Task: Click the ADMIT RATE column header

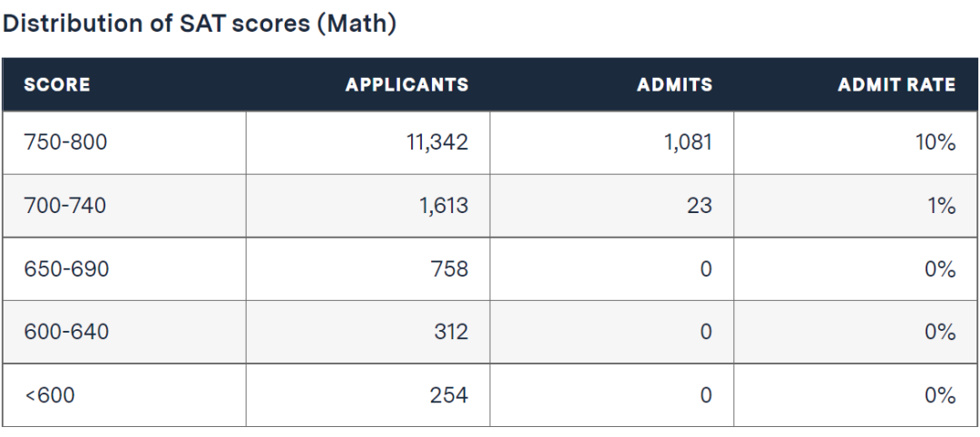Action: click(897, 85)
